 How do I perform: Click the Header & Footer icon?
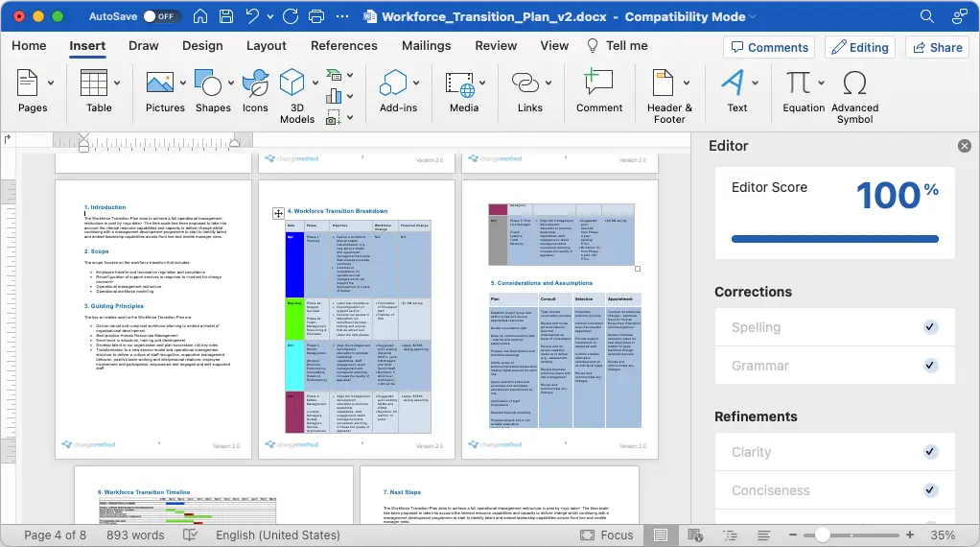click(x=663, y=83)
